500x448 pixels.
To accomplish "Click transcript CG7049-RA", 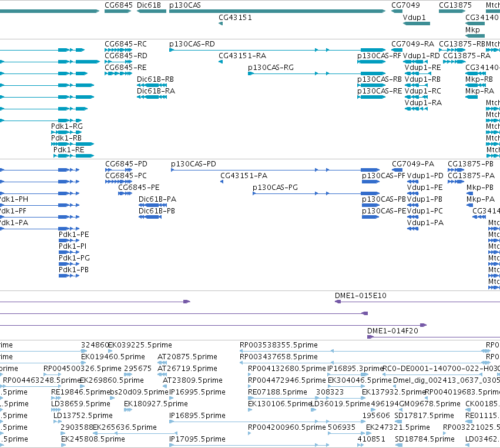I will (x=397, y=50).
